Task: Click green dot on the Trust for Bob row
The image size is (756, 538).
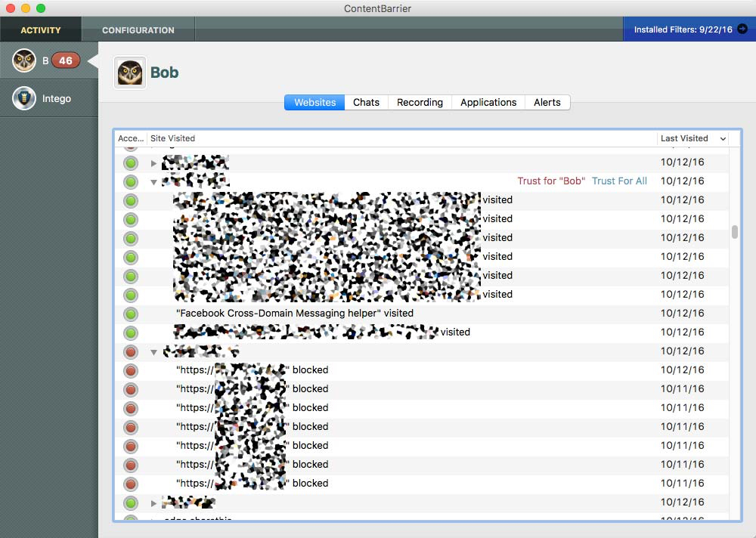Action: pyautogui.click(x=131, y=182)
